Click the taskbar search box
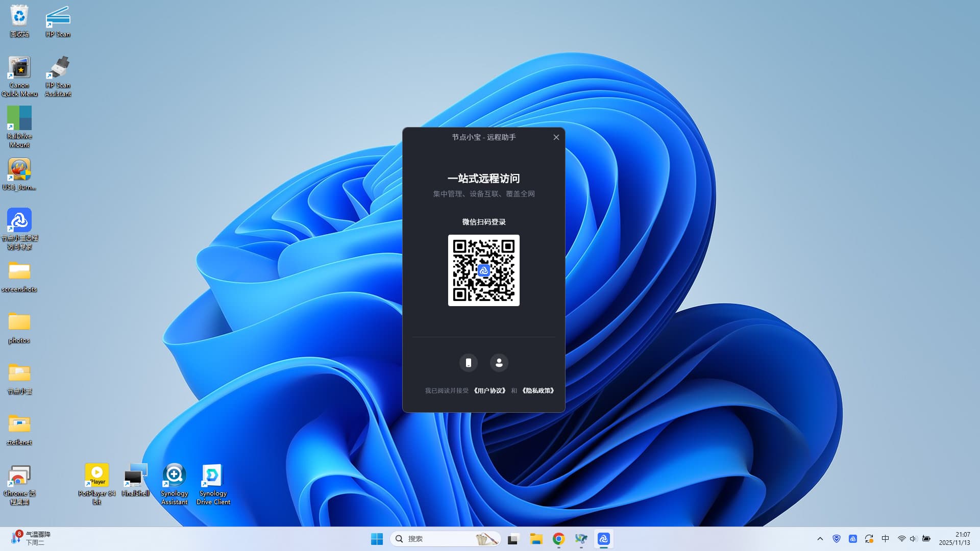The image size is (980, 551). (439, 538)
